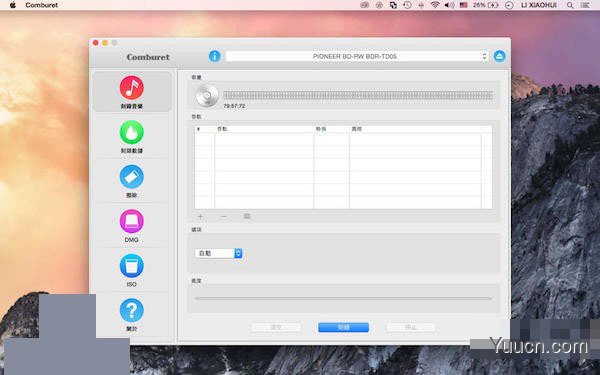600x375 pixels.
Task: Open the battery 26% status menu
Action: [485, 5]
